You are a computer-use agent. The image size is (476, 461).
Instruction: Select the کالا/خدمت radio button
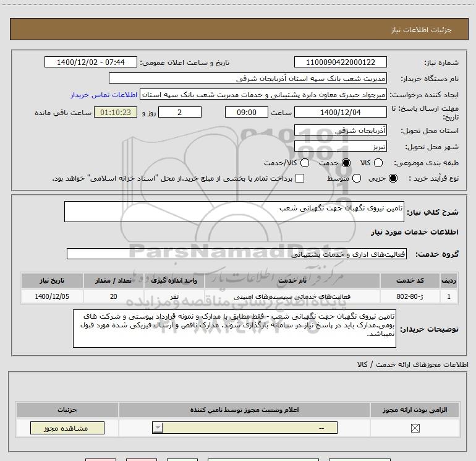305,163
